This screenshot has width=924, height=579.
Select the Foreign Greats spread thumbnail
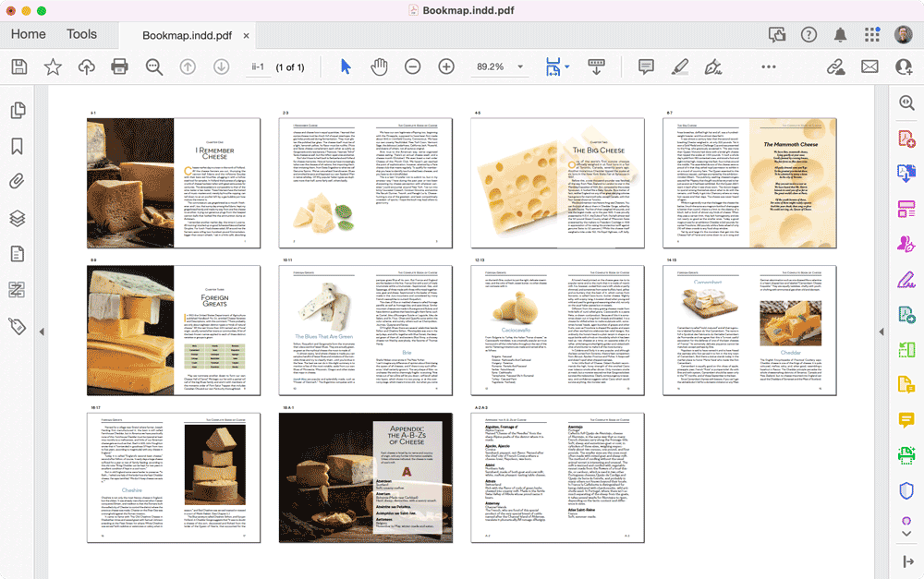tap(174, 330)
